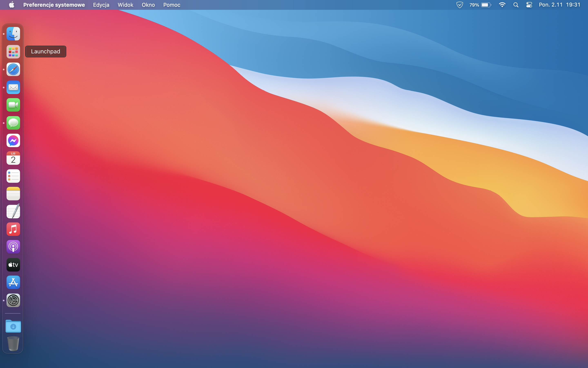The height and width of the screenshot is (368, 588).
Task: Open the Notes app icon
Action: click(13, 194)
